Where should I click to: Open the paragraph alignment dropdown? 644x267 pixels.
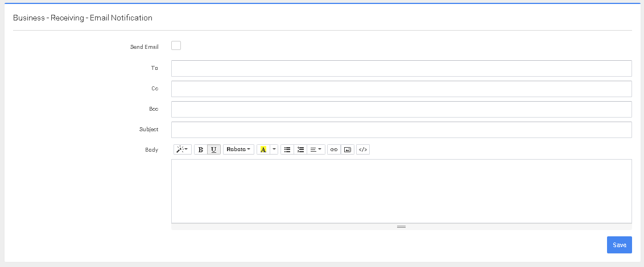click(x=316, y=149)
